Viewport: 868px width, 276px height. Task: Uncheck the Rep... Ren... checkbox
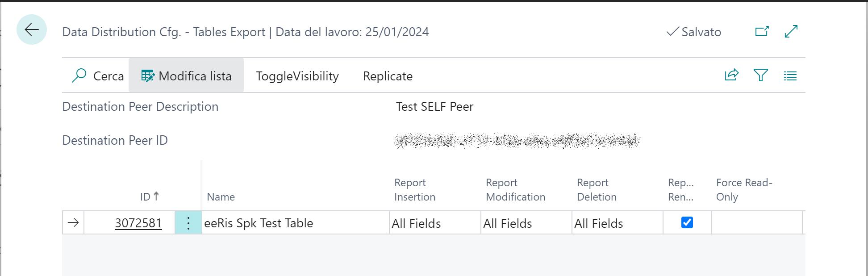click(687, 222)
